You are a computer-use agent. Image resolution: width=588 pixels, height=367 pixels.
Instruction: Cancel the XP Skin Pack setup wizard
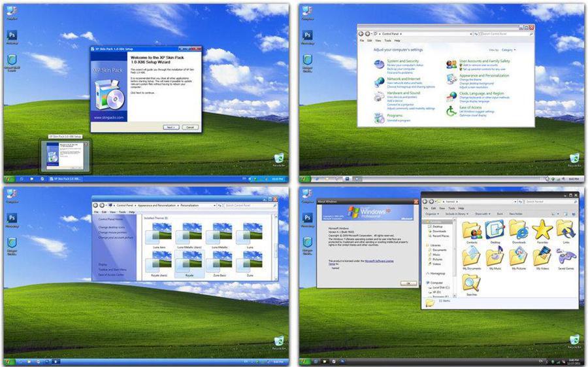click(x=189, y=127)
